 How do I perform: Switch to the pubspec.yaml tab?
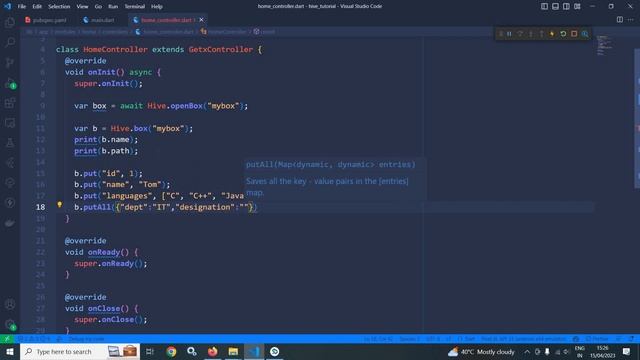(46, 20)
